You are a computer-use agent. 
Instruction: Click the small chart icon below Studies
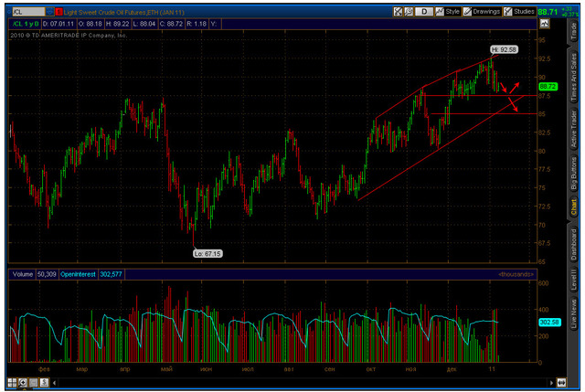pyautogui.click(x=545, y=24)
